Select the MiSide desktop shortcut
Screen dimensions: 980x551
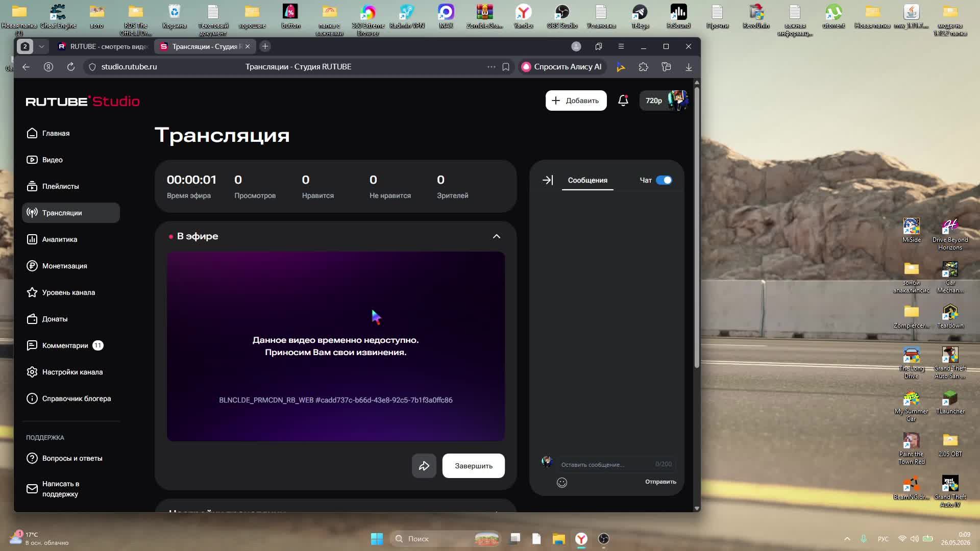(912, 231)
